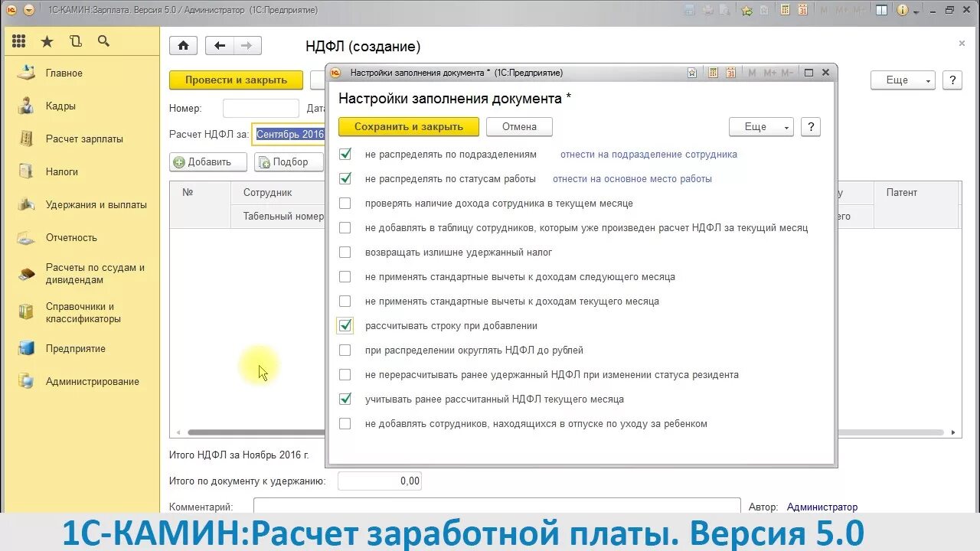
Task: Open help button in НДФЛ form
Action: [952, 80]
